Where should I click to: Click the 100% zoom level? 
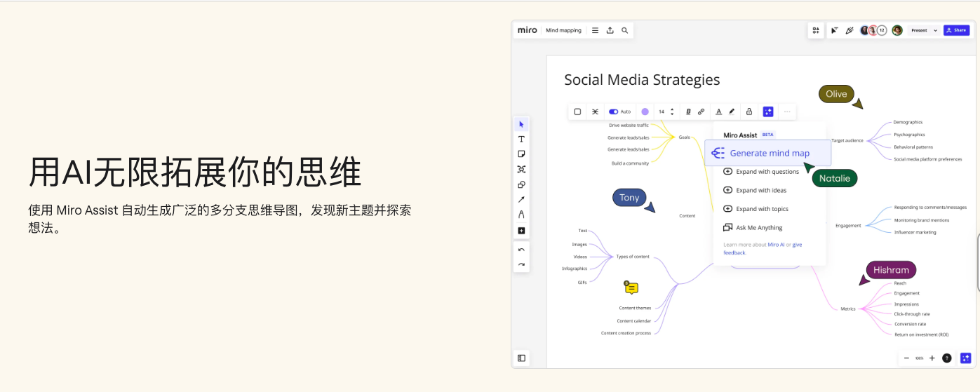[x=919, y=358]
